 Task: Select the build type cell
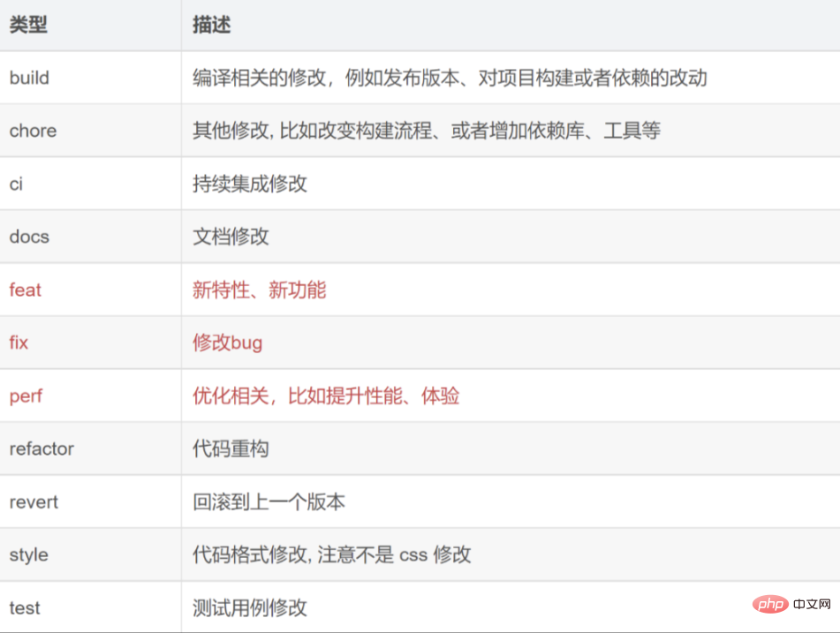coord(29,78)
